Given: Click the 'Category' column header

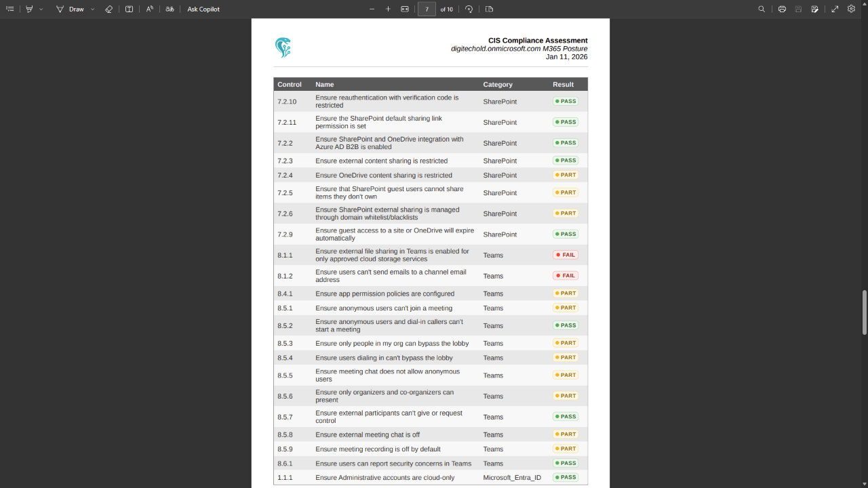Looking at the screenshot, I should pyautogui.click(x=498, y=85).
